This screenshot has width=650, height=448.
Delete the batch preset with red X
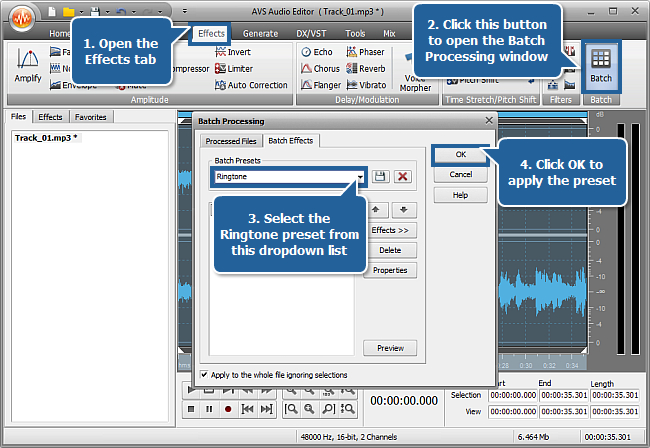coord(402,177)
